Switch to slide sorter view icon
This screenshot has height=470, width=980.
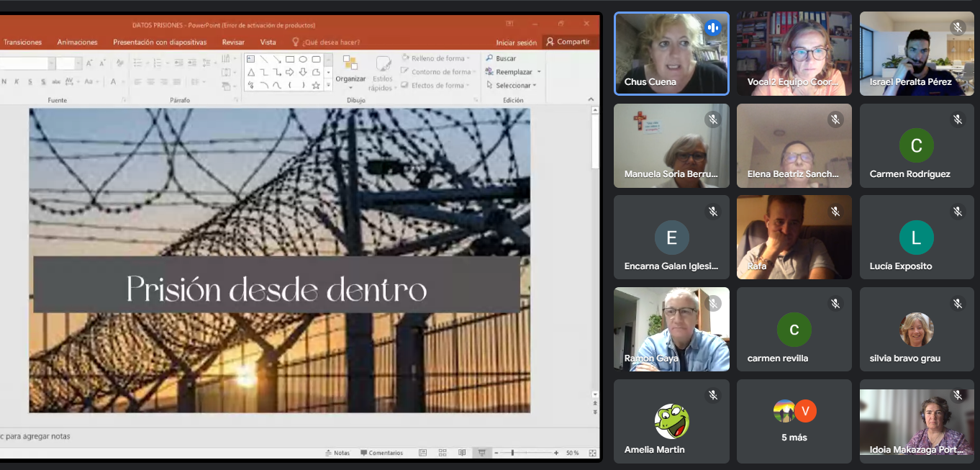(x=443, y=453)
